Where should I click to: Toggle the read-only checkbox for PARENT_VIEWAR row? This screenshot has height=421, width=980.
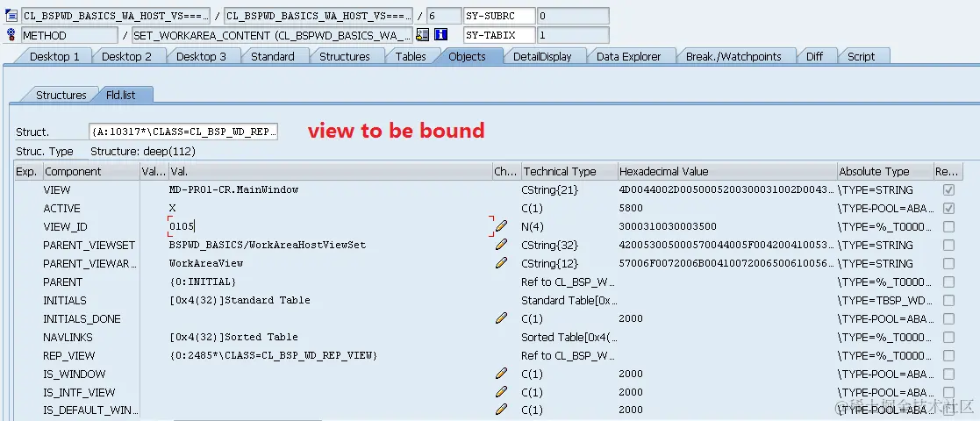pyautogui.click(x=948, y=263)
